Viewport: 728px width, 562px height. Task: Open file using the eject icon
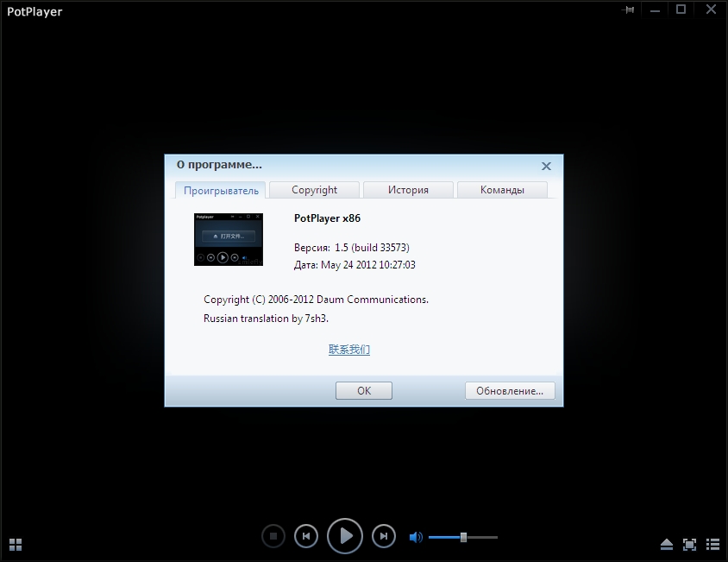point(666,545)
